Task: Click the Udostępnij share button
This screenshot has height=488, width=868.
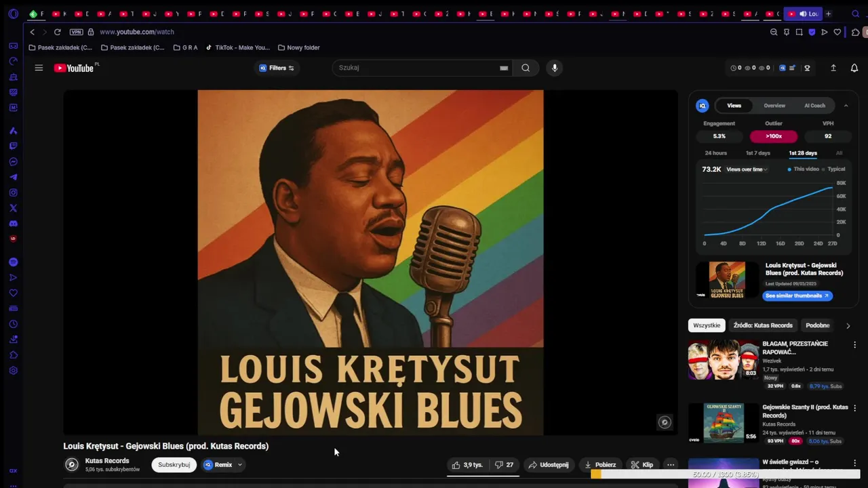Action: point(549,465)
